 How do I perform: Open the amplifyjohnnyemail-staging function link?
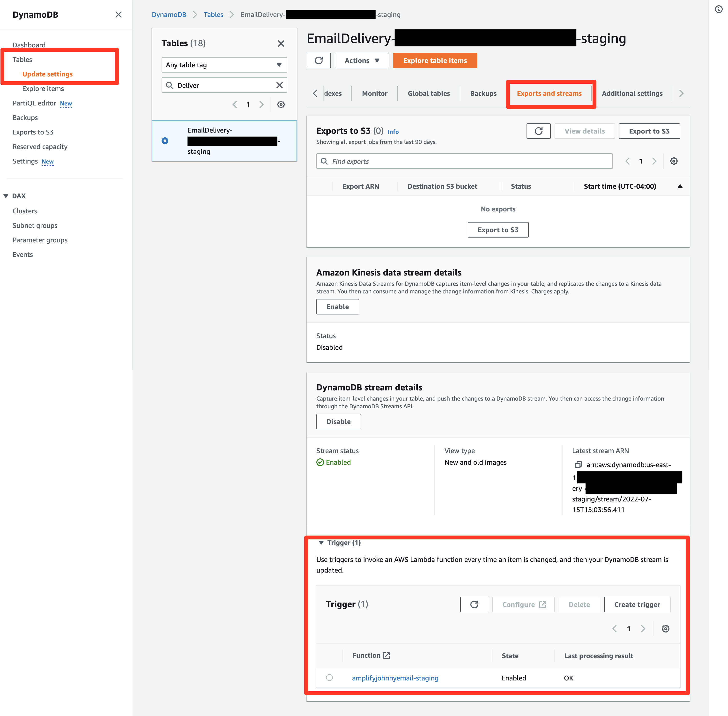[395, 678]
